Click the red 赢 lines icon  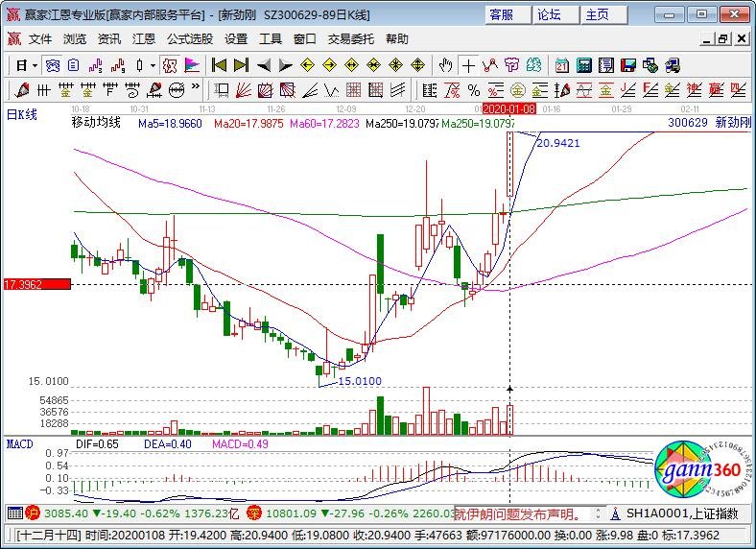(x=716, y=89)
